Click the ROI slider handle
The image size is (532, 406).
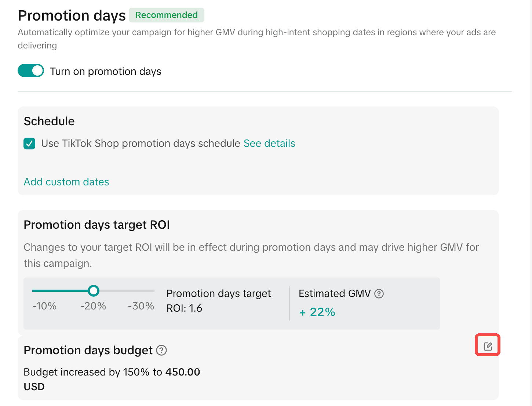click(94, 291)
